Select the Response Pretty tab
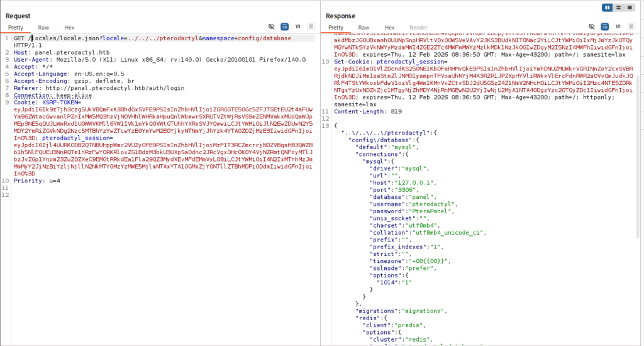 pyautogui.click(x=336, y=28)
